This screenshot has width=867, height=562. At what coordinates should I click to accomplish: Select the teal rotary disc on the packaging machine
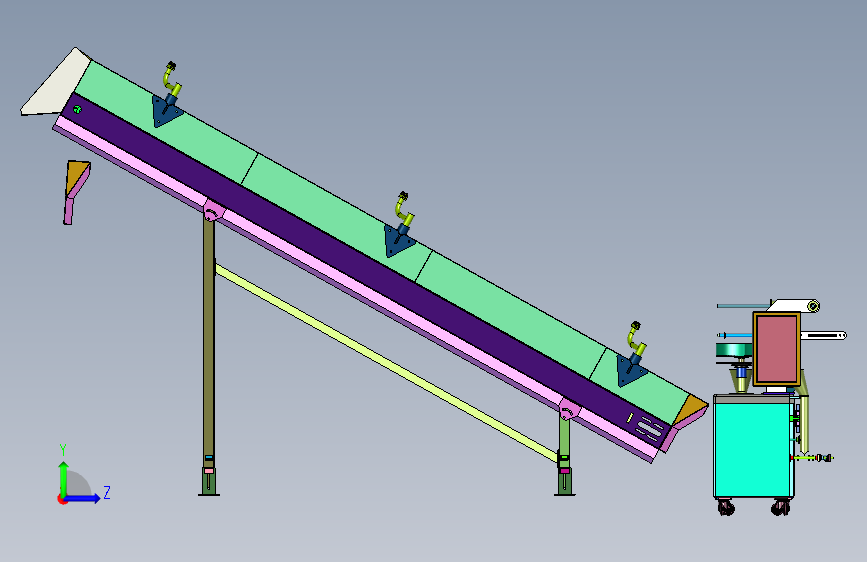coord(734,350)
